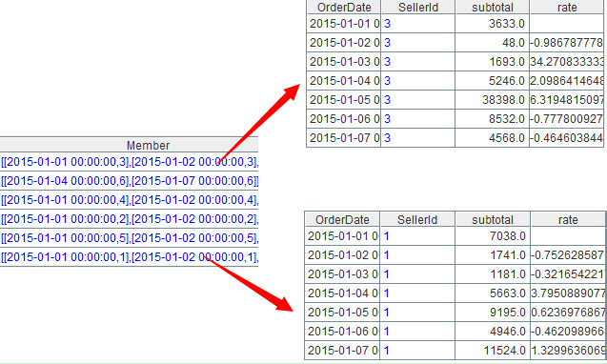Select the Member column header

(x=129, y=145)
